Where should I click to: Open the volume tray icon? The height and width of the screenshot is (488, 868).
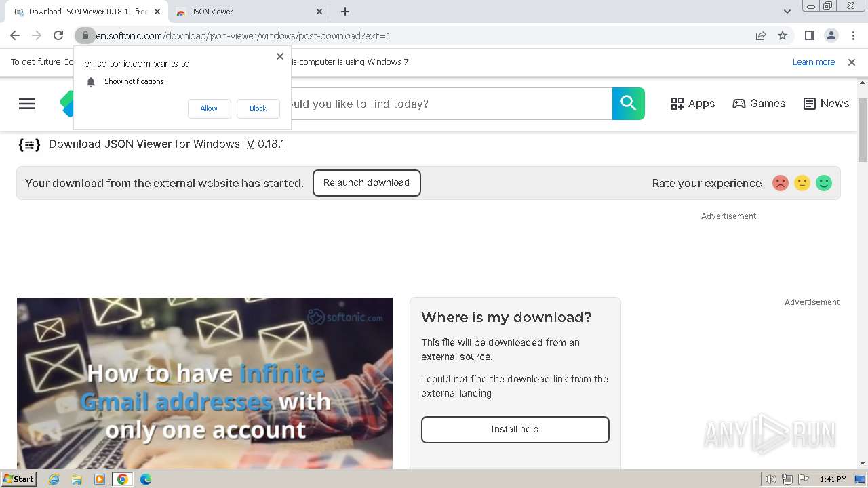tap(771, 479)
